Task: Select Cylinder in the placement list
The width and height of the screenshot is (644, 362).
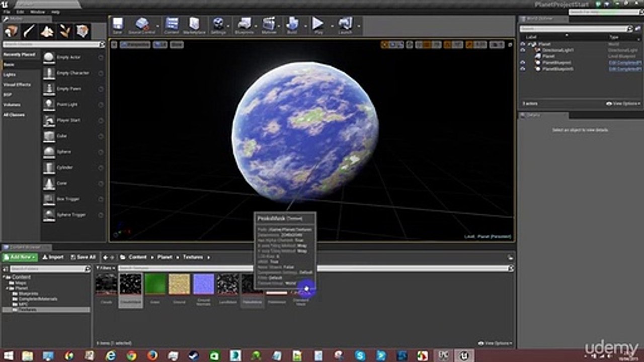Action: pos(73,167)
